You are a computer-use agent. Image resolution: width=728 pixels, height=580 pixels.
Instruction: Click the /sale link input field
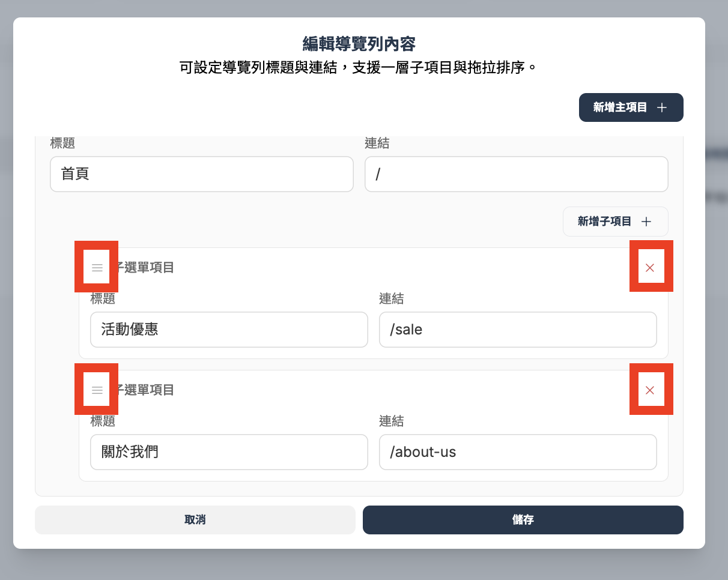517,330
